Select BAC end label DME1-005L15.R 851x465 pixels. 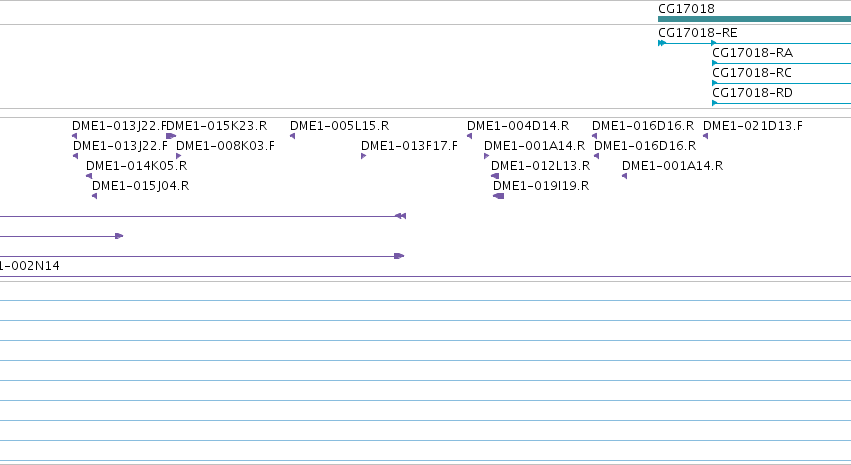339,126
